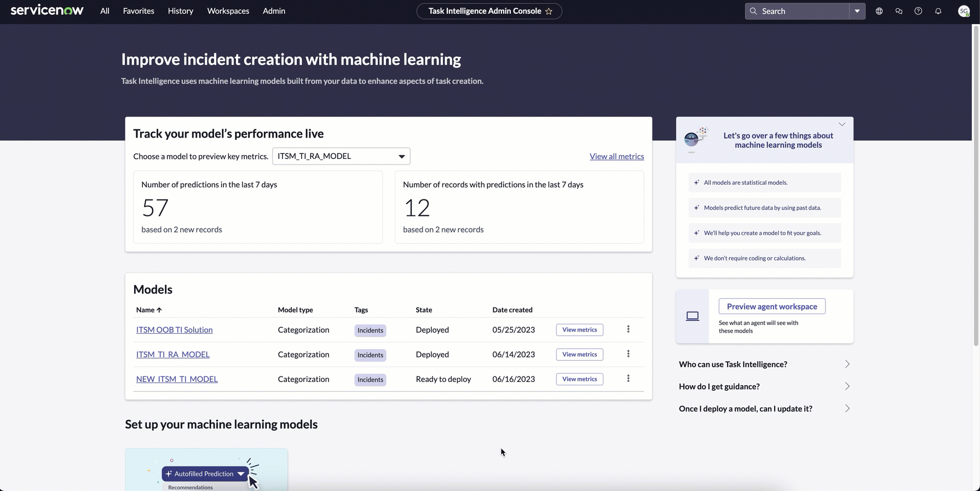
Task: Open the Favorites menu
Action: pyautogui.click(x=139, y=11)
